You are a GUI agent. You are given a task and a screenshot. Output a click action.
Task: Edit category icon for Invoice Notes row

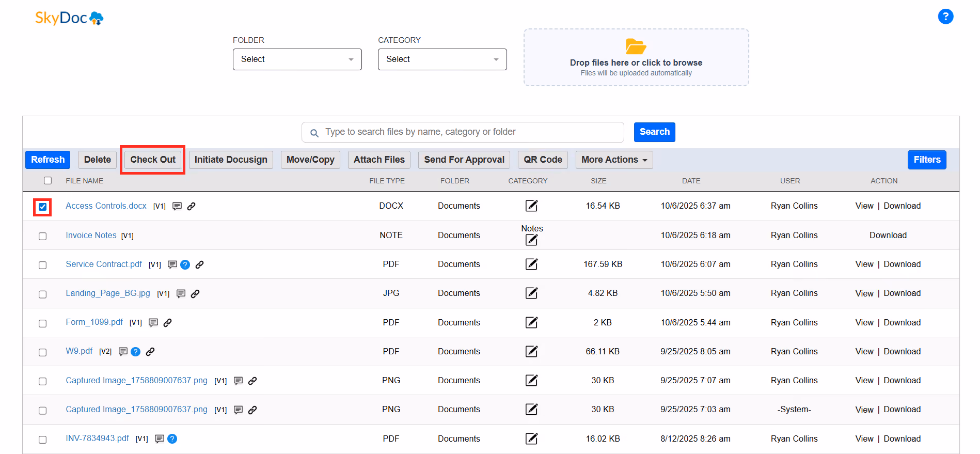tap(531, 240)
